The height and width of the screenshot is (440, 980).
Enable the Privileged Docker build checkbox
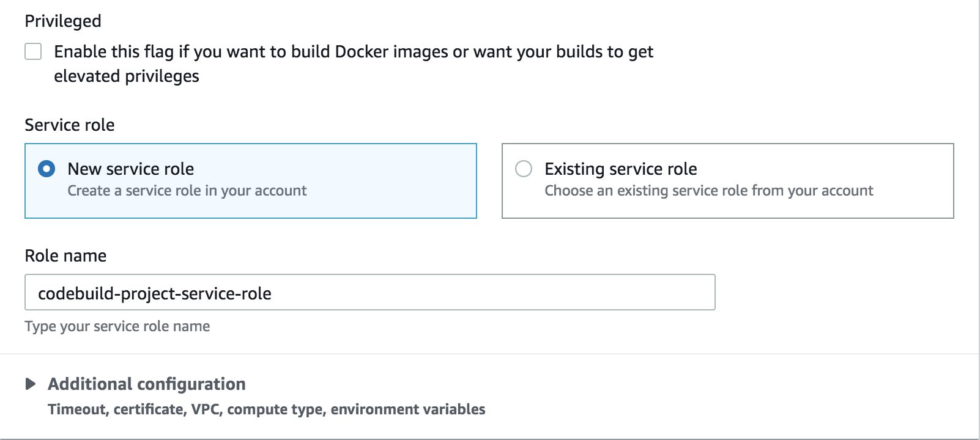tap(33, 51)
